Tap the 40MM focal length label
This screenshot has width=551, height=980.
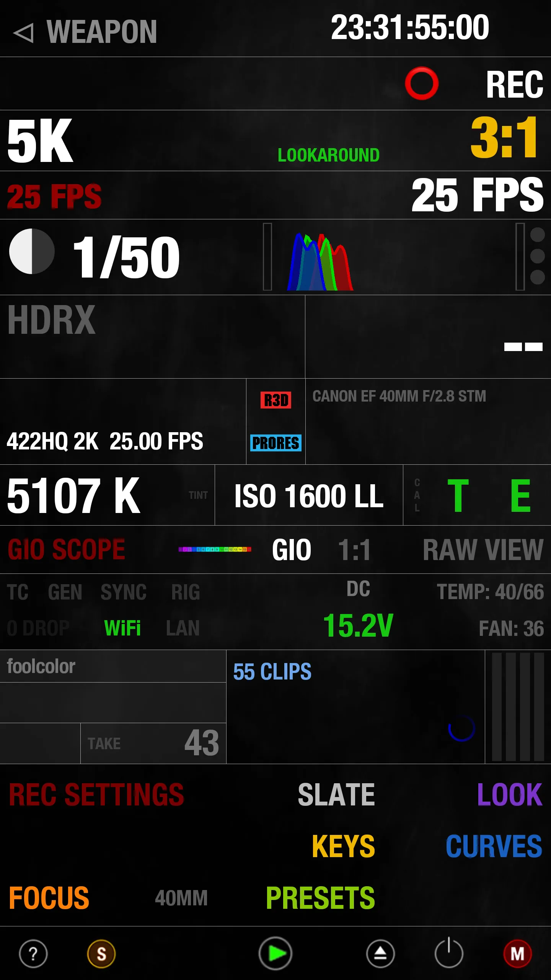(181, 898)
